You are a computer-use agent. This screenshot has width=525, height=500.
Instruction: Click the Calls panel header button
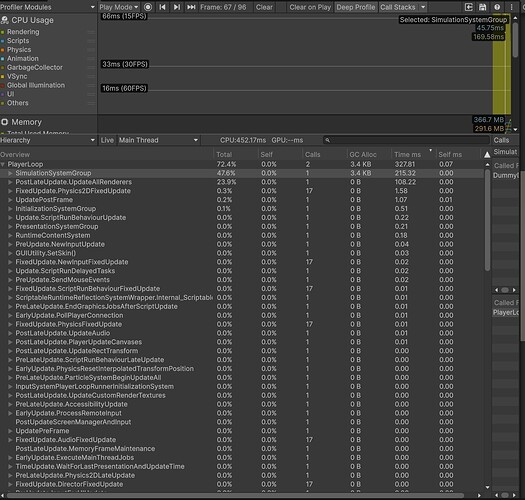tap(505, 140)
